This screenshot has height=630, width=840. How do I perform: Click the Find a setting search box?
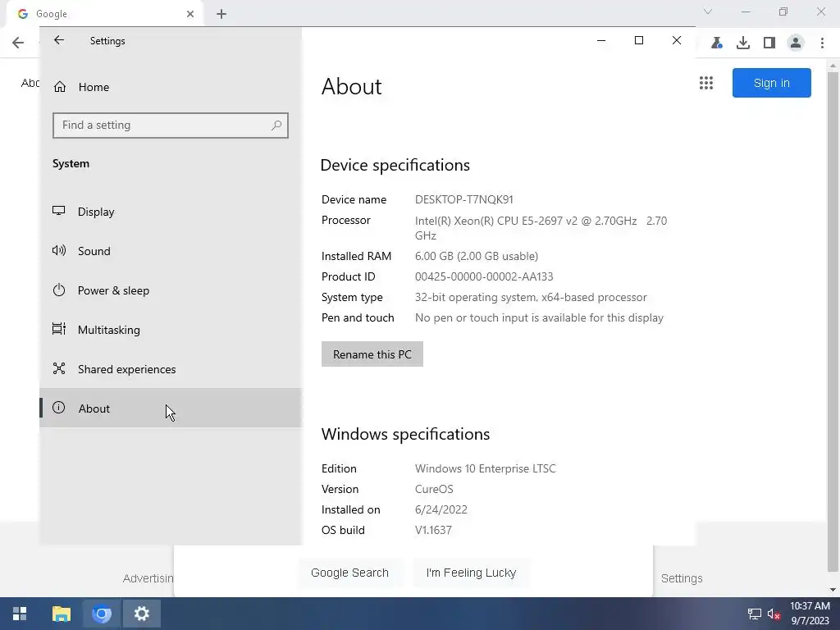[x=171, y=126]
